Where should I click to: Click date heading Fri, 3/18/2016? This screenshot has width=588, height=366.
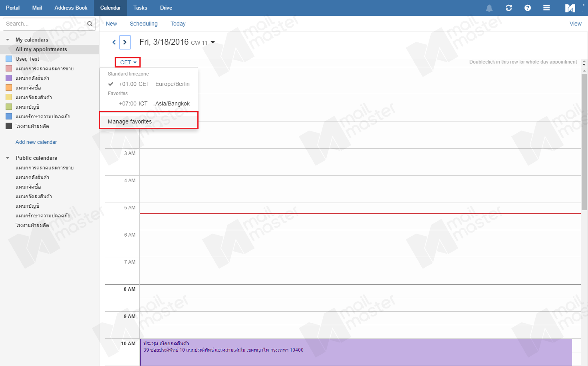[x=164, y=42]
